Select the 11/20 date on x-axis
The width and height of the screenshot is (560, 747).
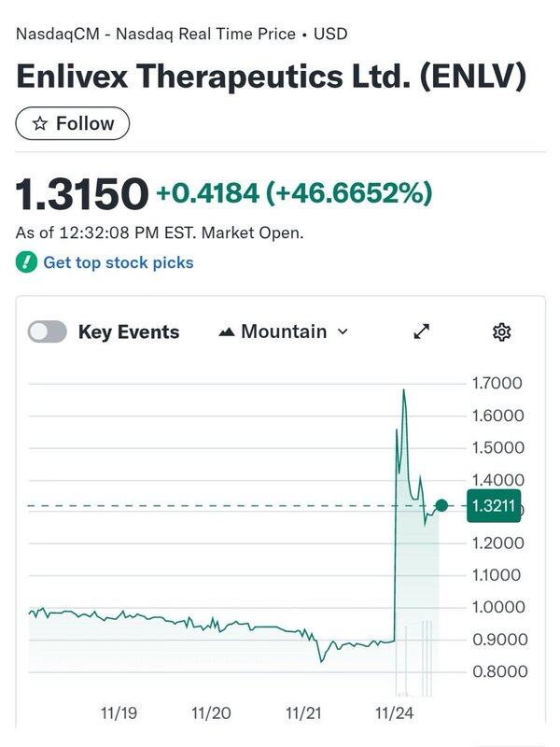coord(211,713)
